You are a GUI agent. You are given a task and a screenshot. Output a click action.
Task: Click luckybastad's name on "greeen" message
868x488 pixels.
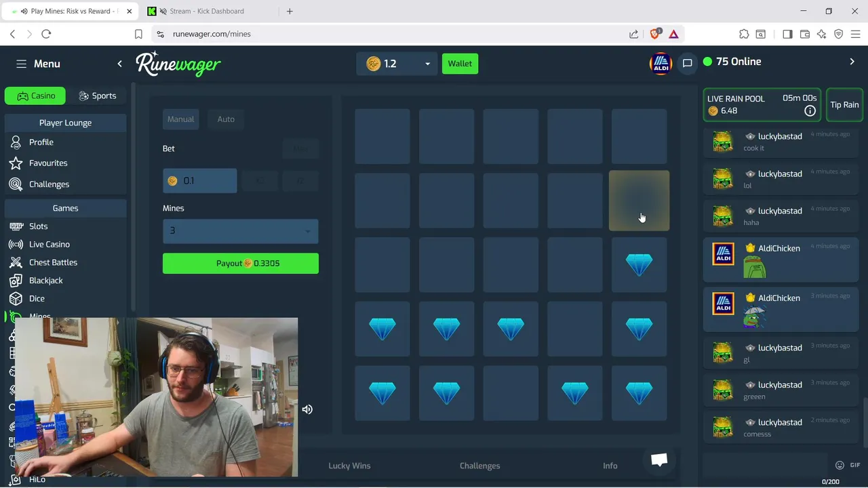pyautogui.click(x=780, y=385)
